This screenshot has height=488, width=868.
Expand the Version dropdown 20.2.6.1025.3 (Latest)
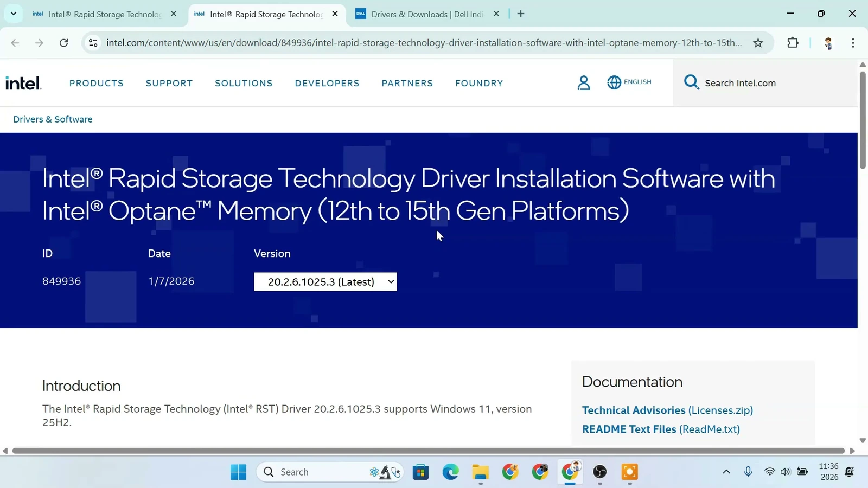coord(325,282)
